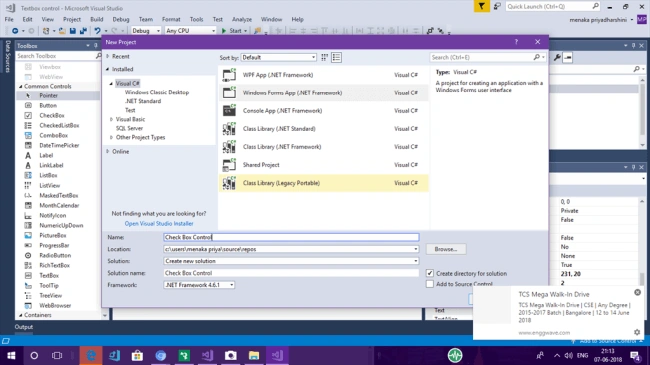Image resolution: width=650 pixels, height=365 pixels.
Task: Open the Build menu
Action: (x=97, y=19)
